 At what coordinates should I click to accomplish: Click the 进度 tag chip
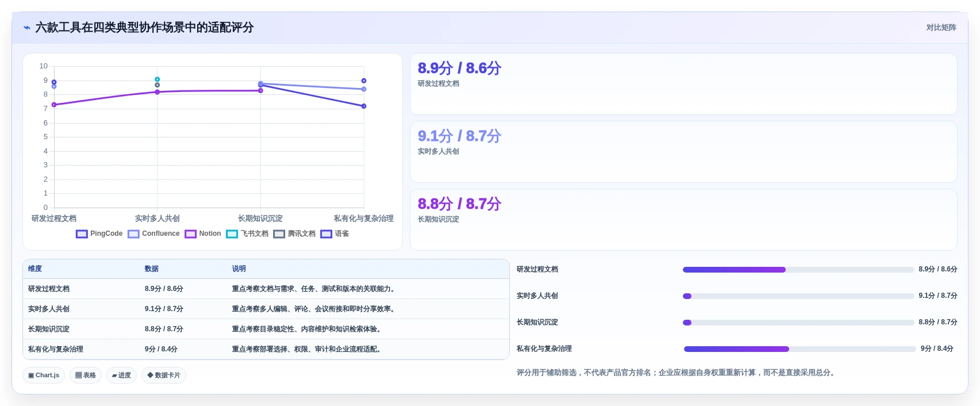coord(121,376)
